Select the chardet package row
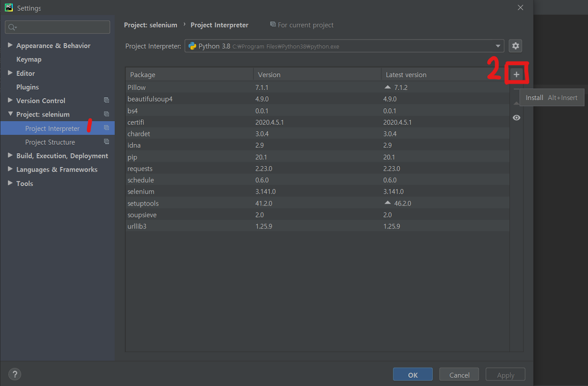This screenshot has height=386, width=588. 317,134
